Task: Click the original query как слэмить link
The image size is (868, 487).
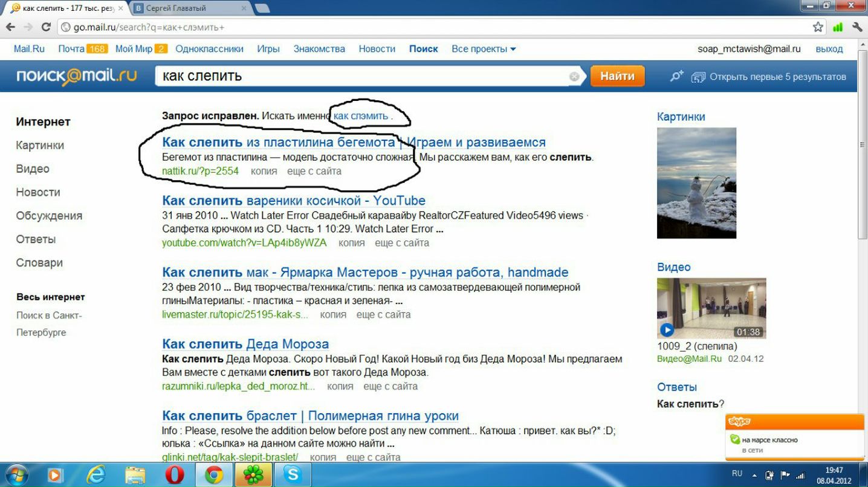Action: [x=361, y=115]
